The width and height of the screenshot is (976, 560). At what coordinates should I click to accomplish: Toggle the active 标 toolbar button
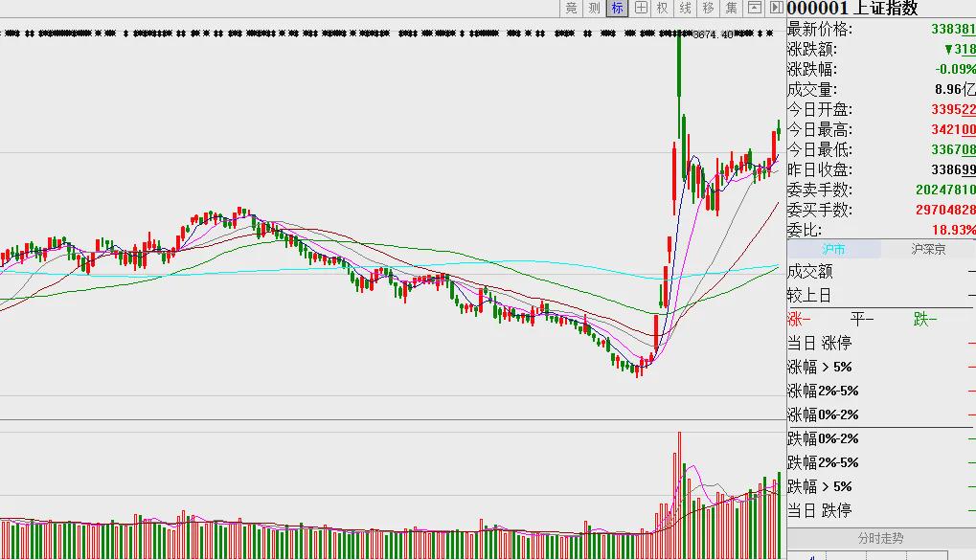[x=617, y=8]
